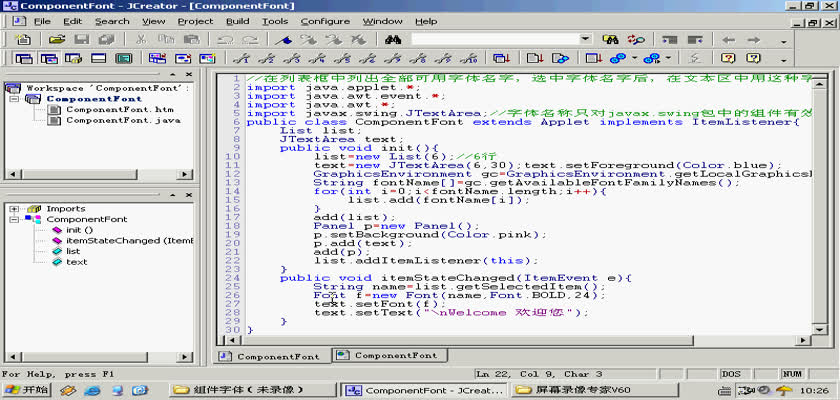
Task: Click the Open folder toolbar icon
Action: (x=57, y=40)
